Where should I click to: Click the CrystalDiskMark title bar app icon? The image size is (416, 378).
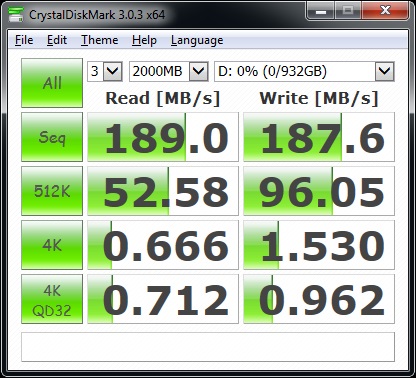(x=16, y=14)
